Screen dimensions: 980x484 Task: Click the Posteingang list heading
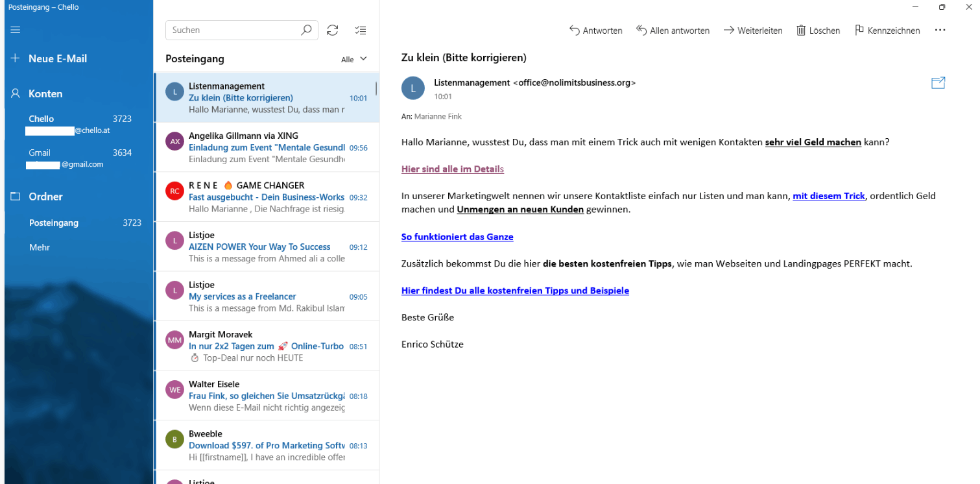coord(195,59)
